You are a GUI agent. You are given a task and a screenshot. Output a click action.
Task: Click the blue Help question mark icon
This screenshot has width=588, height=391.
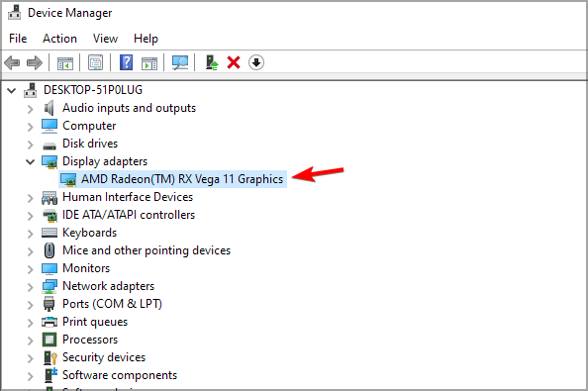127,62
